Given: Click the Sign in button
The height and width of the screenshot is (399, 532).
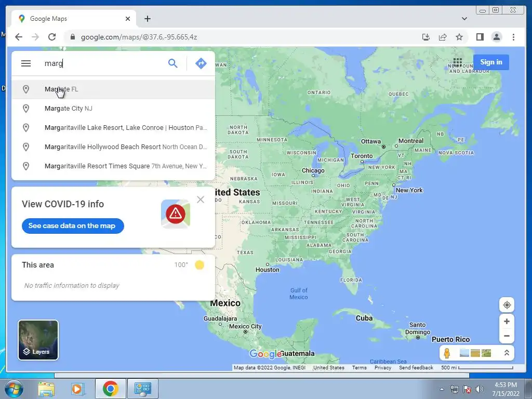Looking at the screenshot, I should (x=491, y=62).
